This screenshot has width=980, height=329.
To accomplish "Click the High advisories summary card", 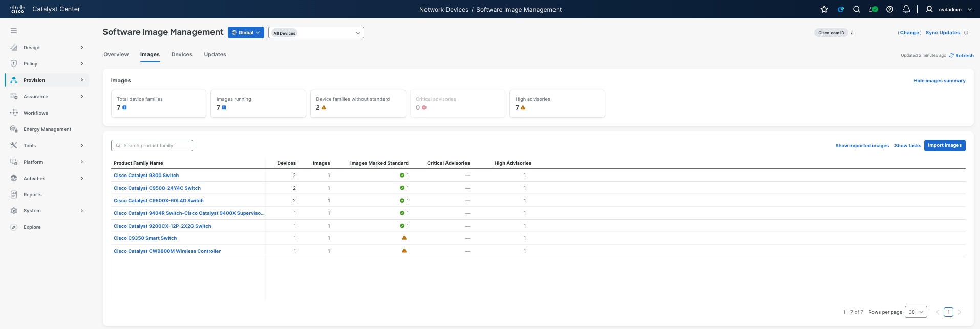I will pyautogui.click(x=557, y=103).
